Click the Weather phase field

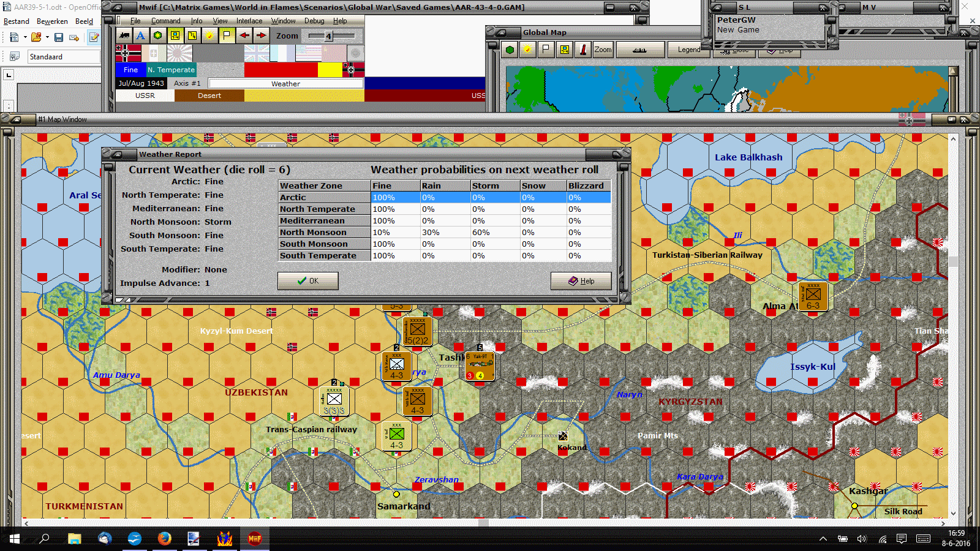tap(285, 83)
